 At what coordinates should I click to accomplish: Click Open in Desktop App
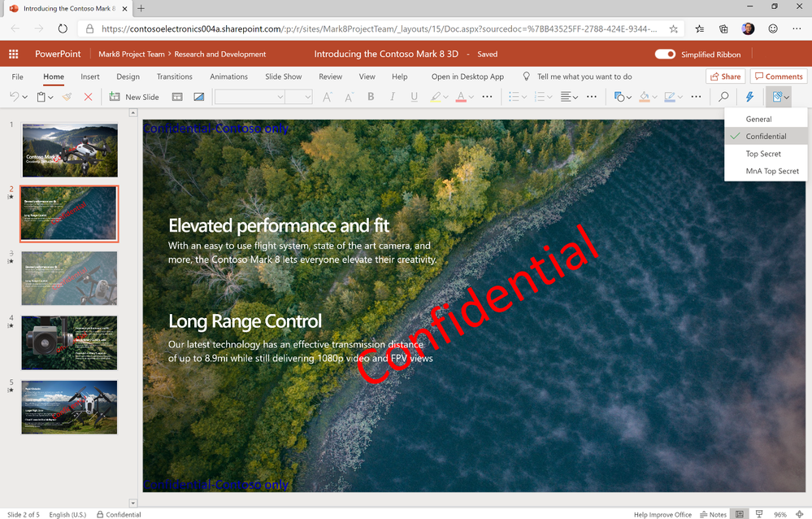click(467, 76)
